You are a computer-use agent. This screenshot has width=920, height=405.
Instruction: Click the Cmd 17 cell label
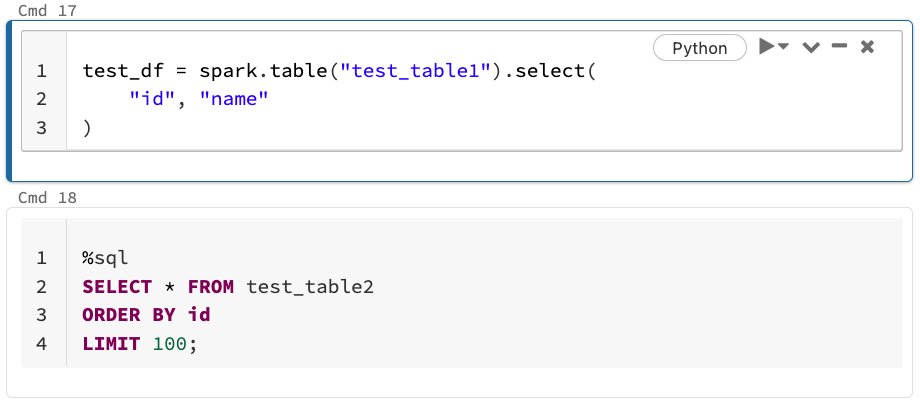(47, 11)
